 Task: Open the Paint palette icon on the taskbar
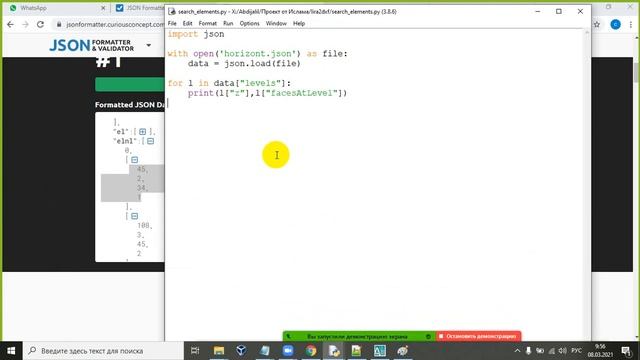(x=402, y=351)
